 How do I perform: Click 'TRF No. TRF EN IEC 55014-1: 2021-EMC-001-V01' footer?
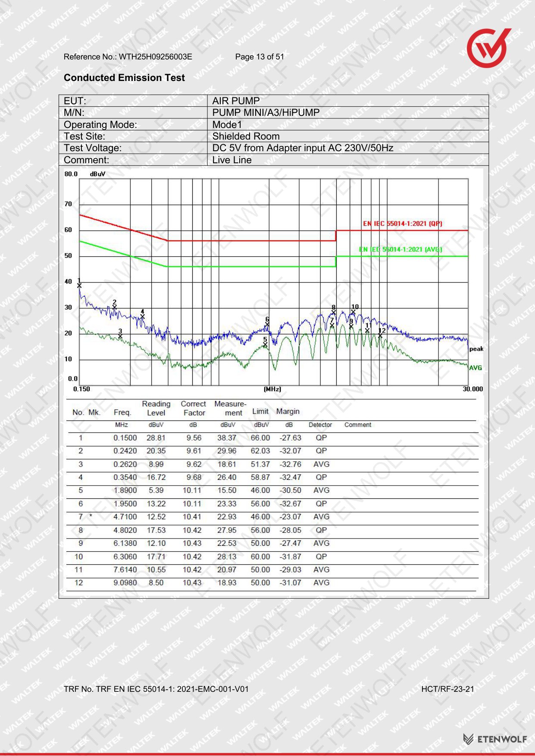tap(156, 689)
